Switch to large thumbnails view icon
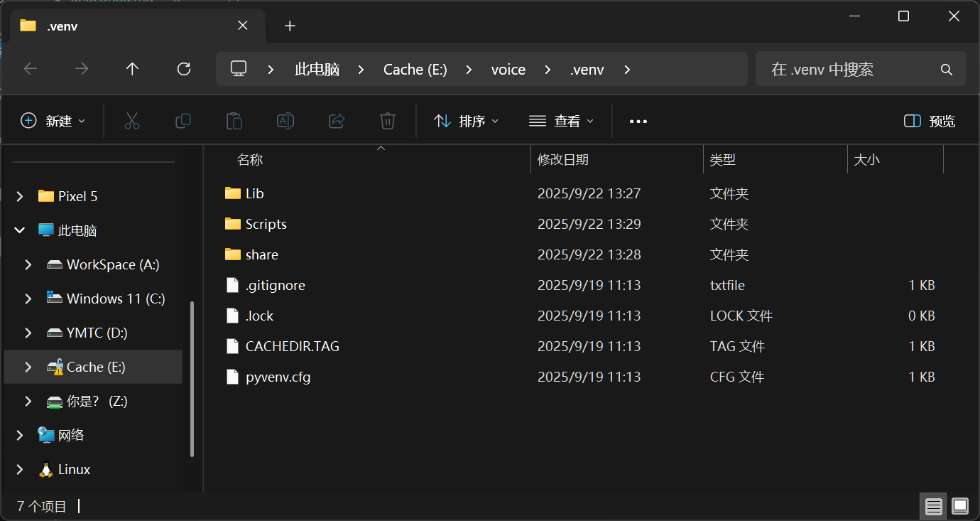This screenshot has height=521, width=980. 960,506
